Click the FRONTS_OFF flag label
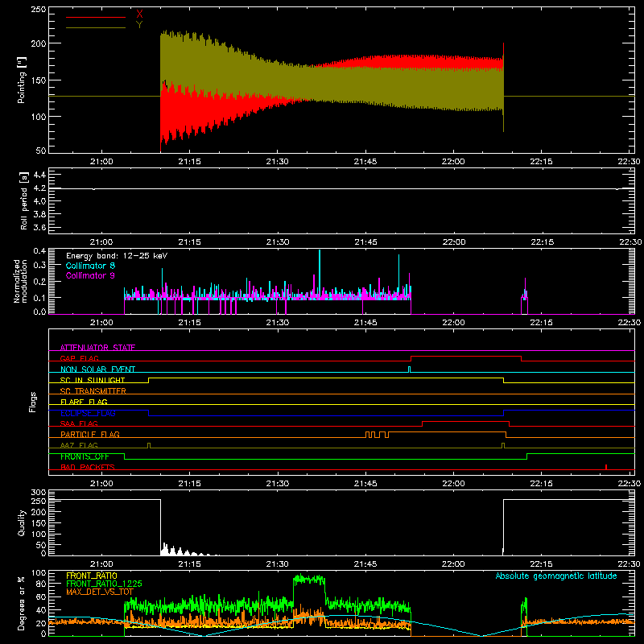Screen dimensions: 644x644 point(85,456)
